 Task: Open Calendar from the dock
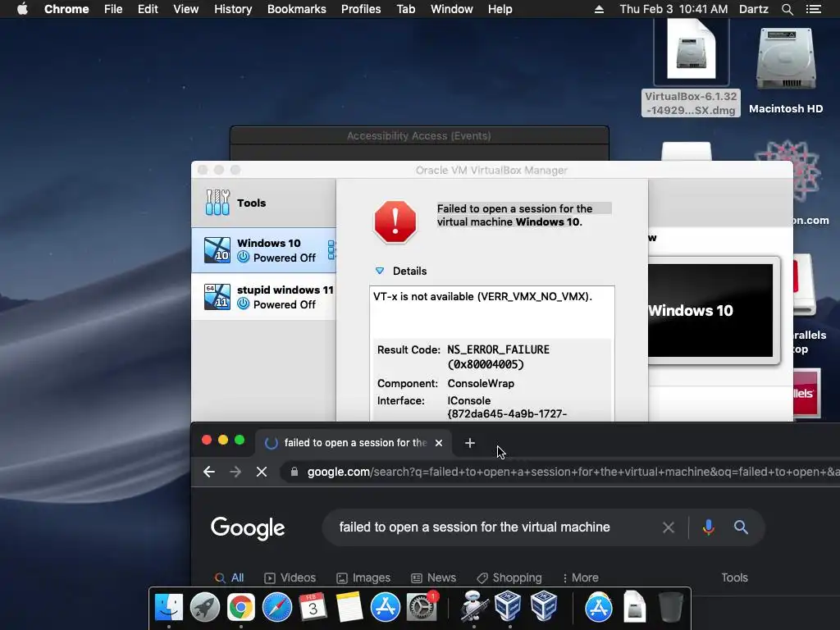pyautogui.click(x=313, y=608)
